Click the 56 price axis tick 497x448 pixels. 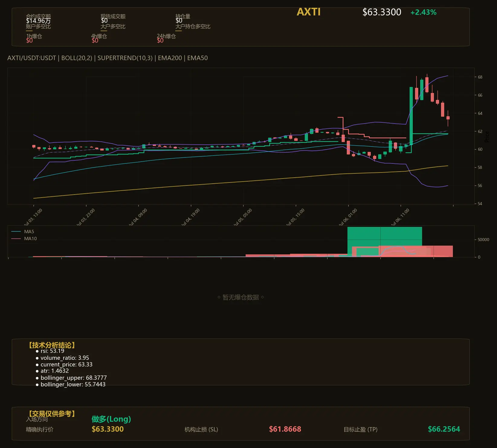(480, 185)
